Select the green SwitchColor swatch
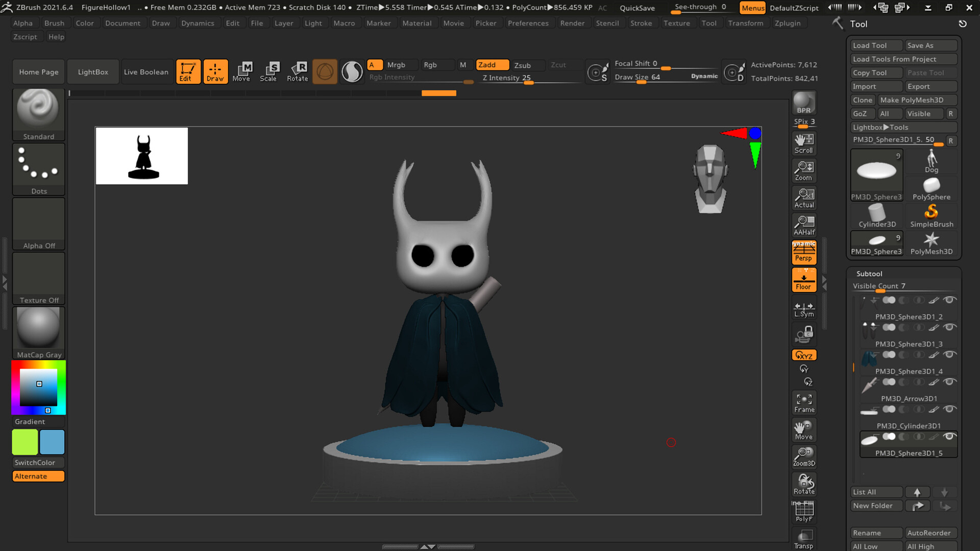Viewport: 980px width, 551px height. tap(24, 442)
